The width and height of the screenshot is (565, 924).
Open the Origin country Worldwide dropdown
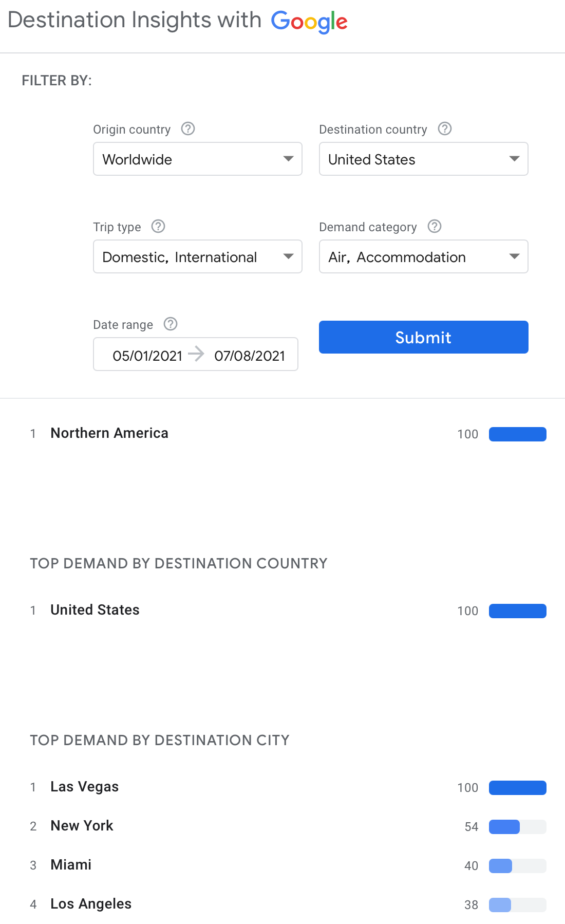[x=198, y=159]
